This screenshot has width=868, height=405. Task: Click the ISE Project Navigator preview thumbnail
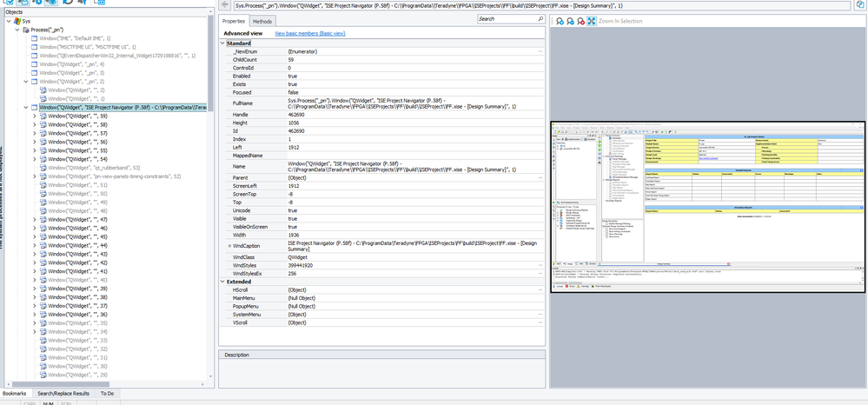point(708,207)
